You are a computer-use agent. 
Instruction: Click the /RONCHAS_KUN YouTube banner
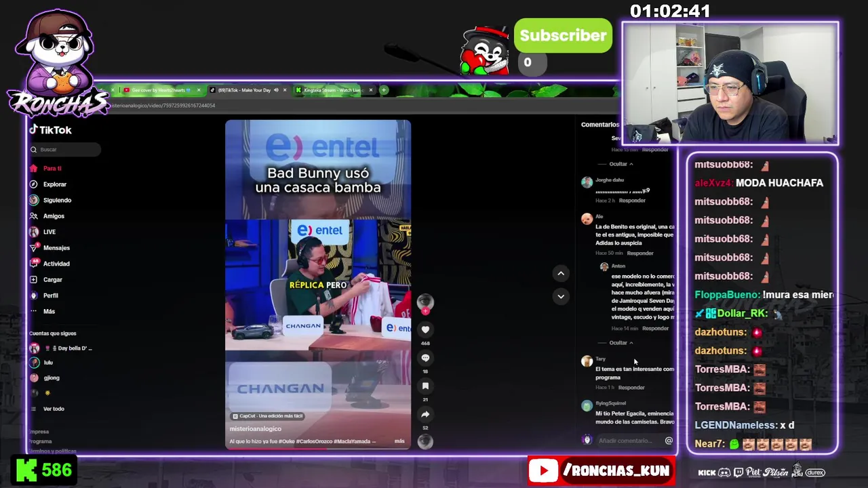coord(601,471)
